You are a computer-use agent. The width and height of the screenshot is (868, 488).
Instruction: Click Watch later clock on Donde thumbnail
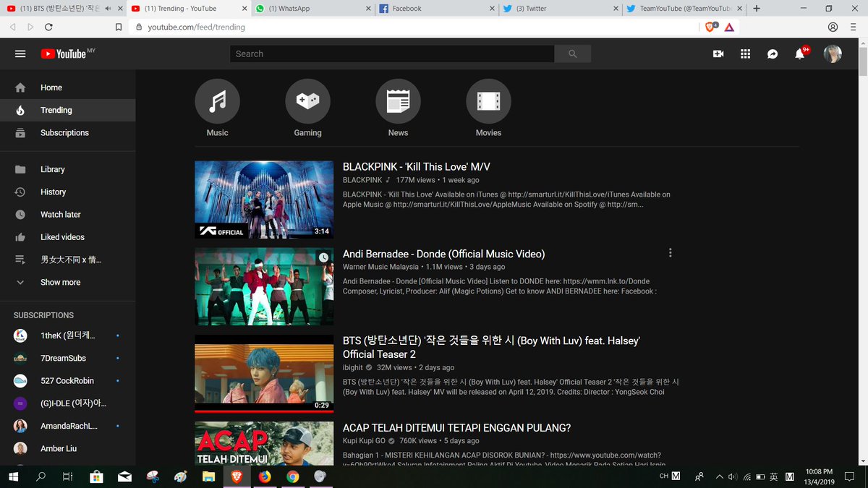[x=323, y=257]
